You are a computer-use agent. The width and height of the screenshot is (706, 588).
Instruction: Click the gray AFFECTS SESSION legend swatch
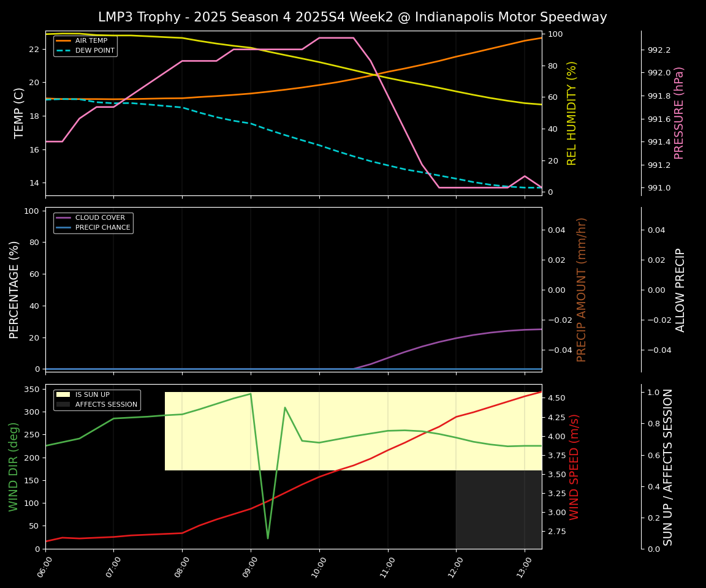(x=63, y=405)
